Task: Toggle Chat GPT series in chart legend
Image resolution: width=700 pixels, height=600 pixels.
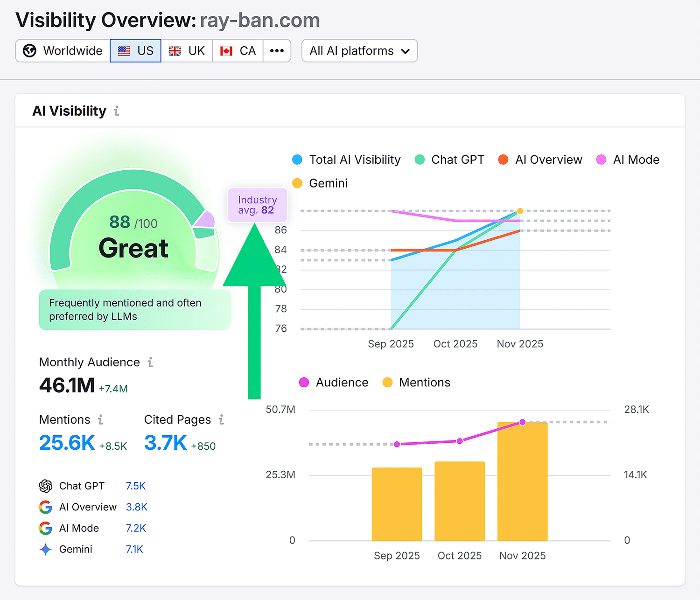Action: point(449,160)
